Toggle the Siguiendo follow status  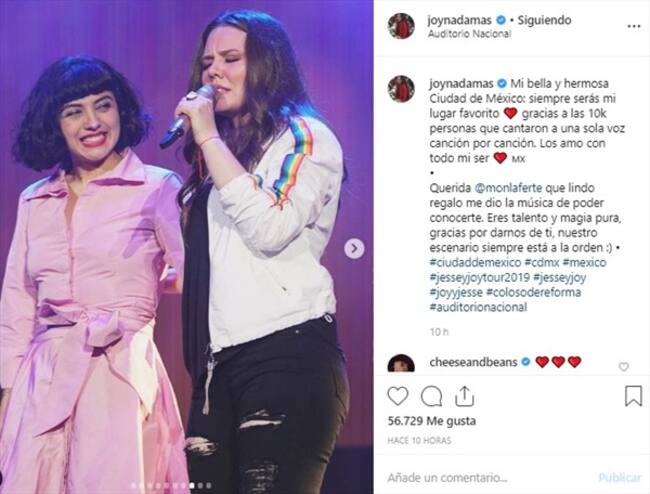(x=544, y=20)
